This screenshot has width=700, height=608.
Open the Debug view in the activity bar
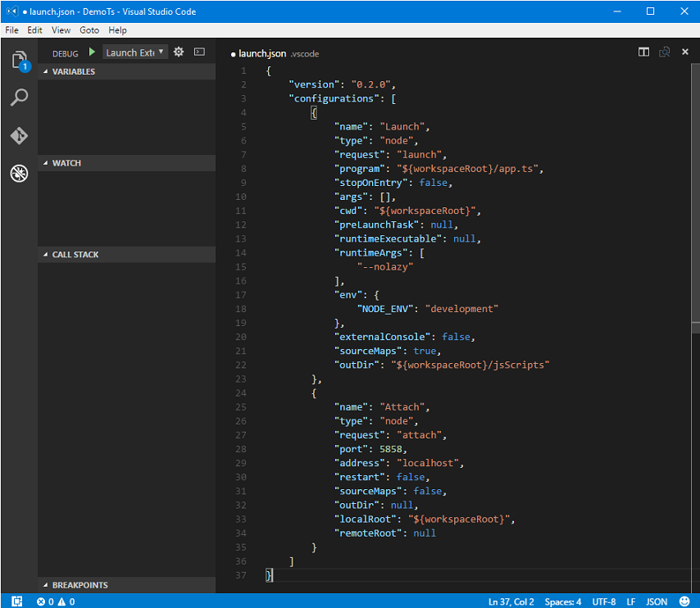(19, 173)
